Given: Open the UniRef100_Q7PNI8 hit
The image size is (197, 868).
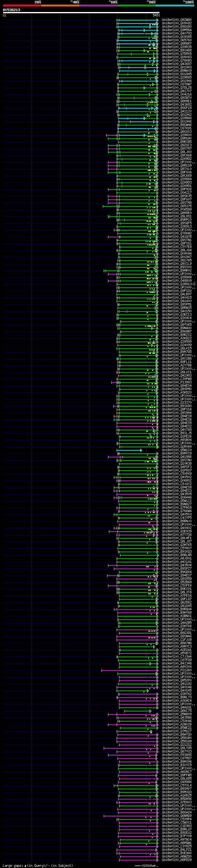Looking at the screenshot, I should click(176, 508).
